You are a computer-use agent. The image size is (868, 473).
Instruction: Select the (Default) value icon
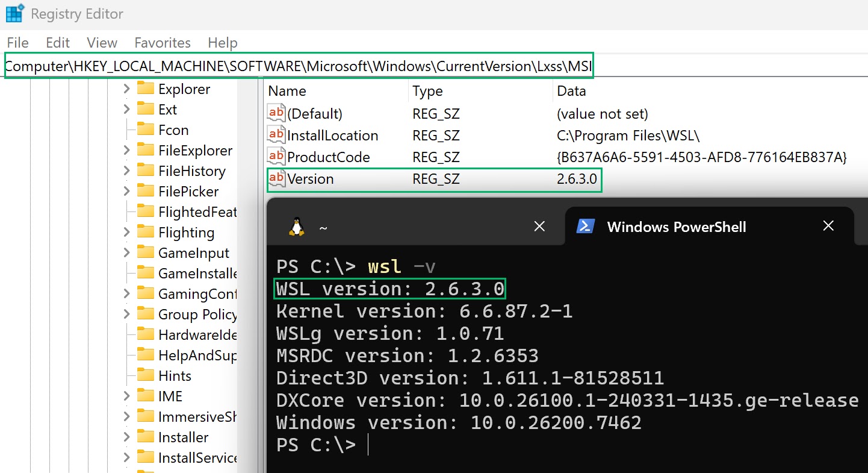[x=276, y=113]
